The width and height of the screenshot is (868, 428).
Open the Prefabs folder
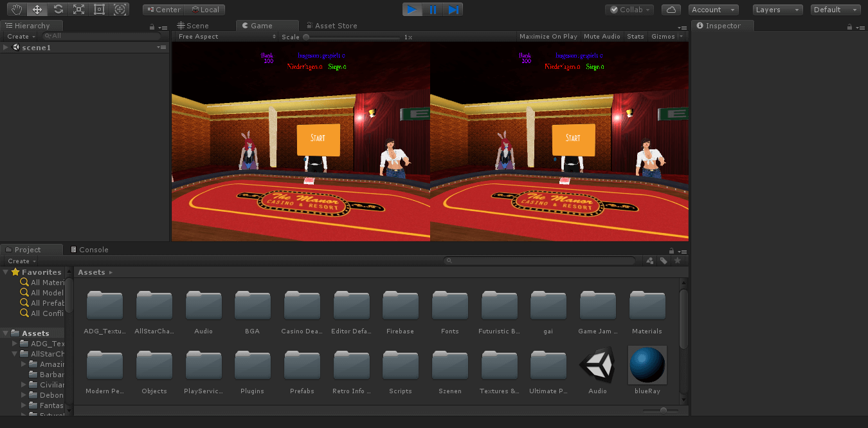coord(302,373)
